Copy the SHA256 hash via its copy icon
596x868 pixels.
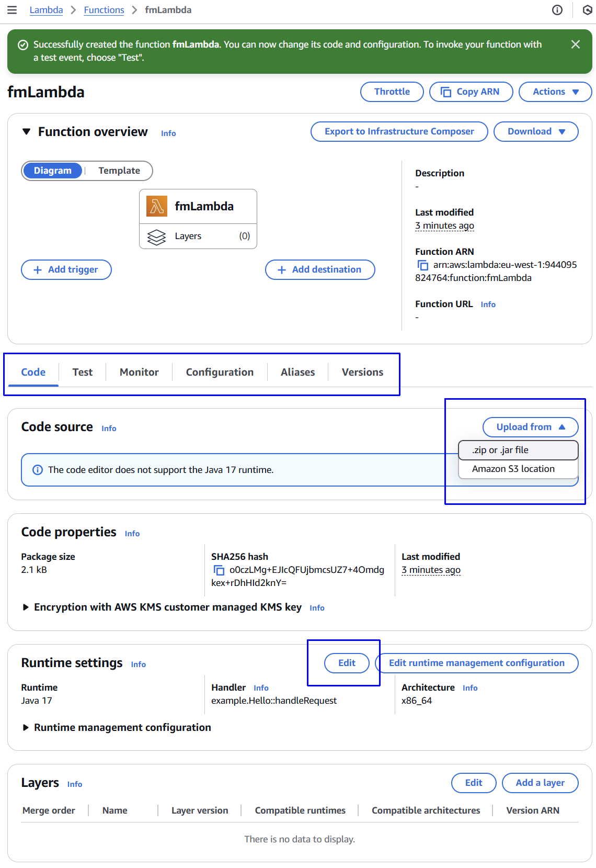(x=219, y=570)
